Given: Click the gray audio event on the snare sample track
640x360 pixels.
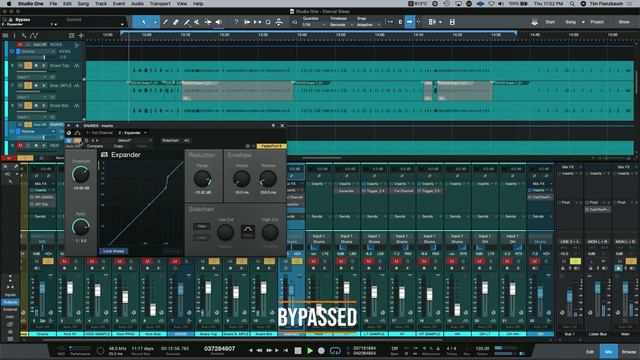Looking at the screenshot, I should click(x=237, y=91).
